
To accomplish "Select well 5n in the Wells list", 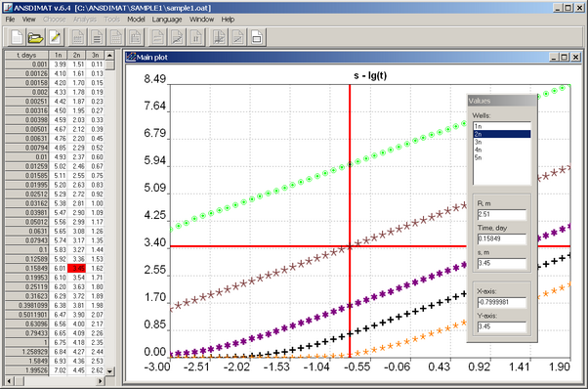I will coord(502,158).
